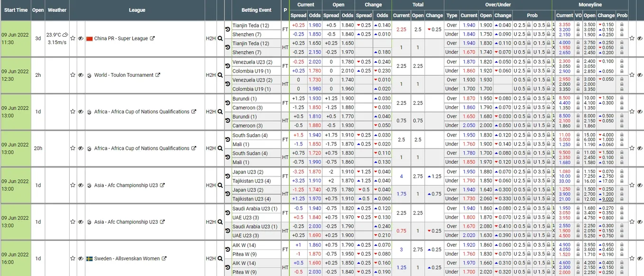
Task: Star Tianjin Teda match at the row's far end
Action: (x=632, y=38)
